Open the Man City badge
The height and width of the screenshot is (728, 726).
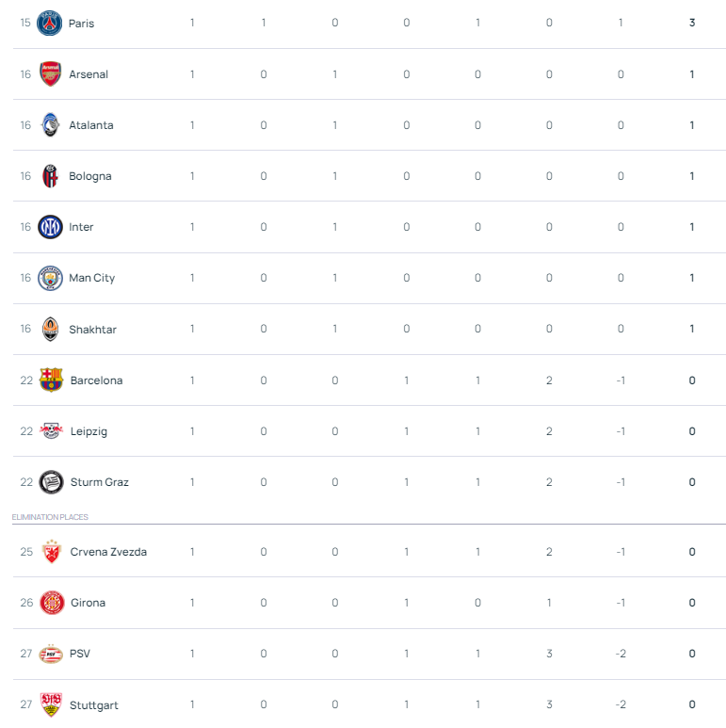click(x=50, y=278)
